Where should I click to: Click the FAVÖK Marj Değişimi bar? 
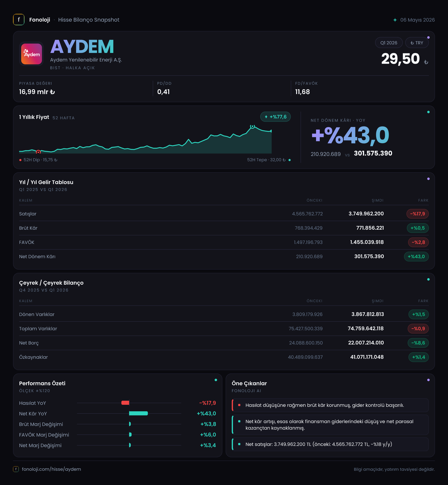[130, 435]
